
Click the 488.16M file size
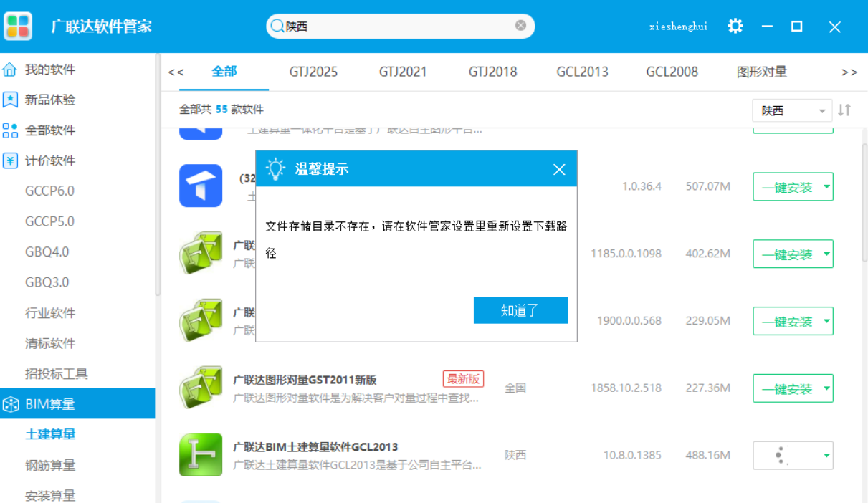click(707, 455)
